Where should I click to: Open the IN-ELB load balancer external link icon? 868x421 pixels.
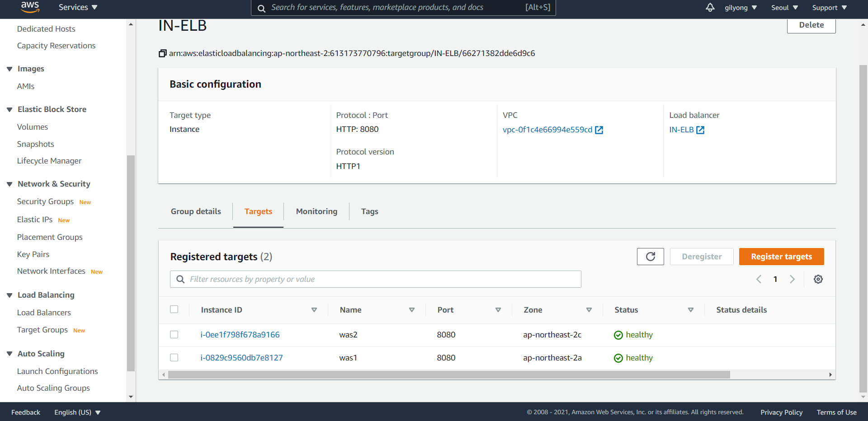700,130
